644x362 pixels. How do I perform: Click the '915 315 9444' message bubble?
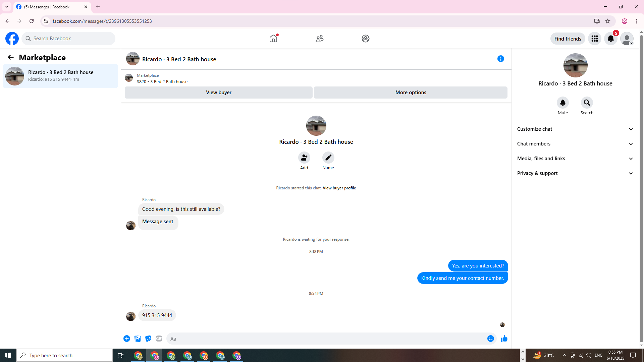(x=157, y=315)
